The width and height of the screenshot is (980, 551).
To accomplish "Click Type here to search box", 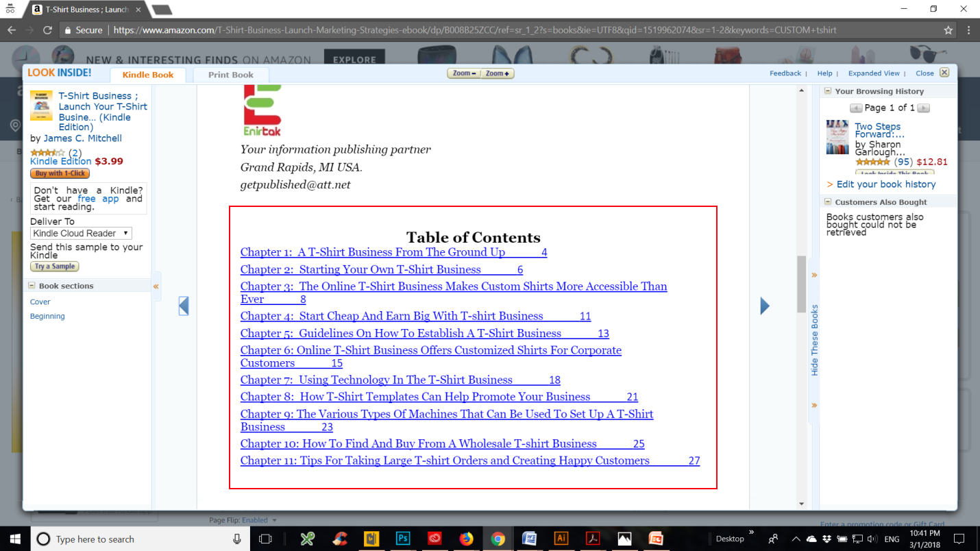I will click(x=140, y=539).
